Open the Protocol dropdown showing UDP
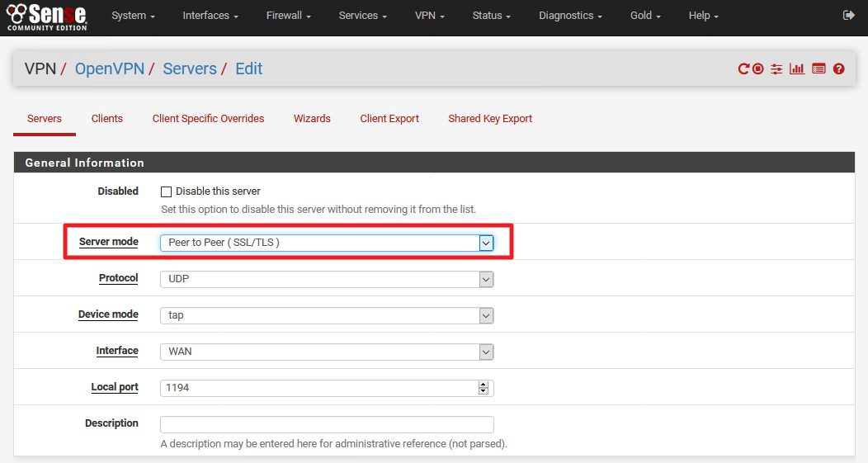Image resolution: width=868 pixels, height=463 pixels. (x=327, y=279)
